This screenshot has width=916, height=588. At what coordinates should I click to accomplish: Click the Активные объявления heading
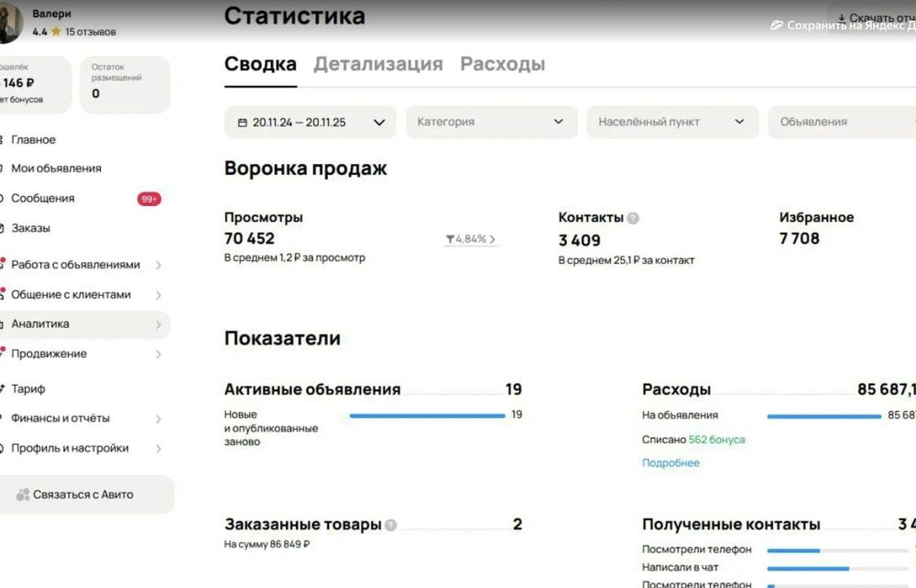(x=312, y=389)
